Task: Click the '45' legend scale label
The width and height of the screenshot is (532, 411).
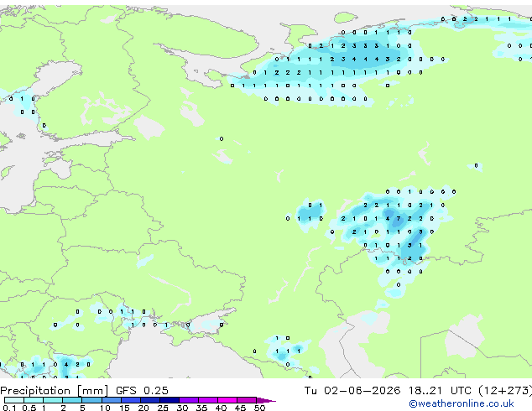Action: click(x=240, y=408)
